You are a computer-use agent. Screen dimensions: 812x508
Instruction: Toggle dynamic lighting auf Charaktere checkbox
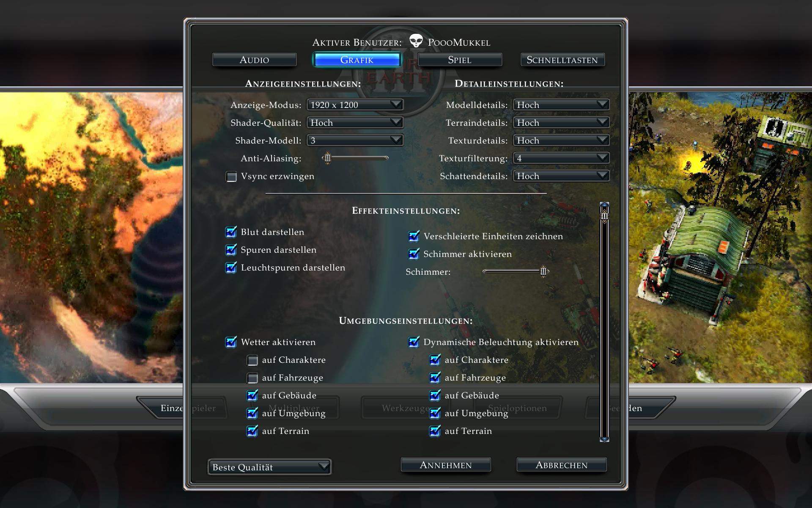[435, 360]
